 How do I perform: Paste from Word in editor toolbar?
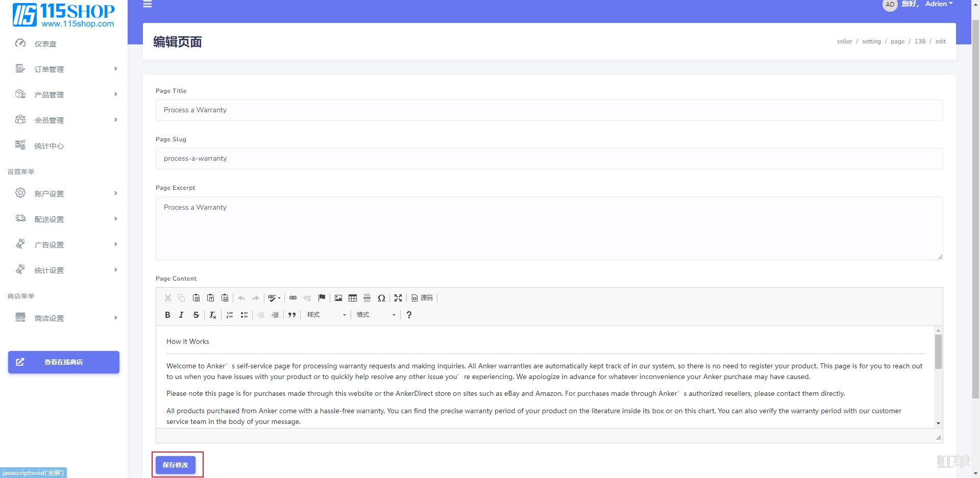(225, 298)
